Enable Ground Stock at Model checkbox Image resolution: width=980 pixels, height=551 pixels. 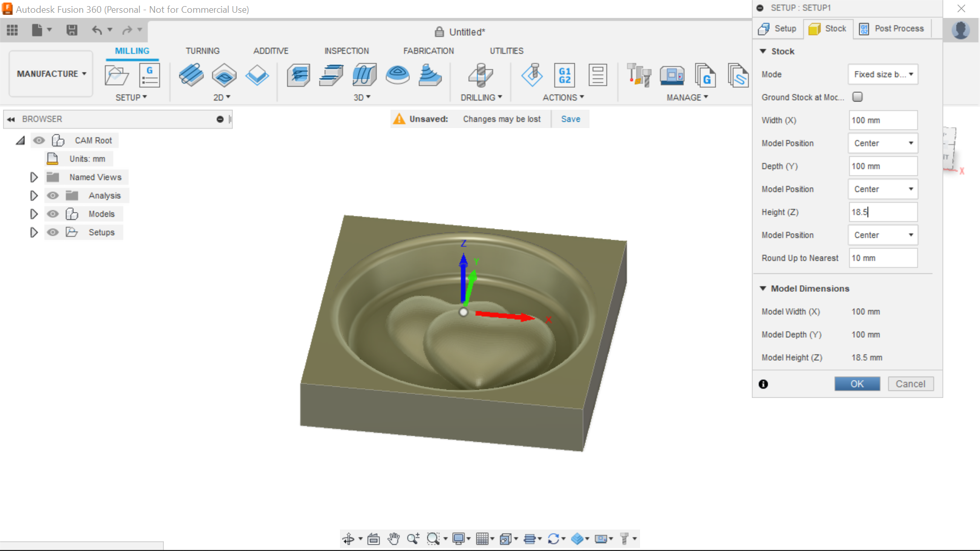tap(857, 97)
